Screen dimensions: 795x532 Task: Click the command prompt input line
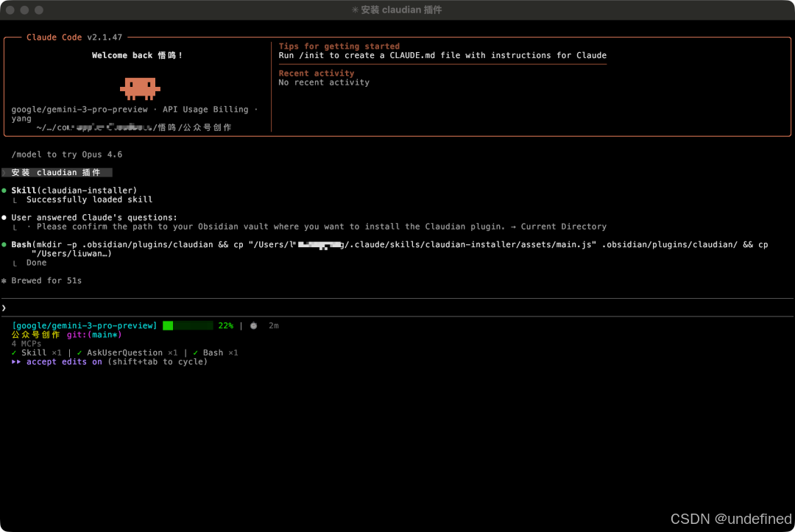point(397,308)
